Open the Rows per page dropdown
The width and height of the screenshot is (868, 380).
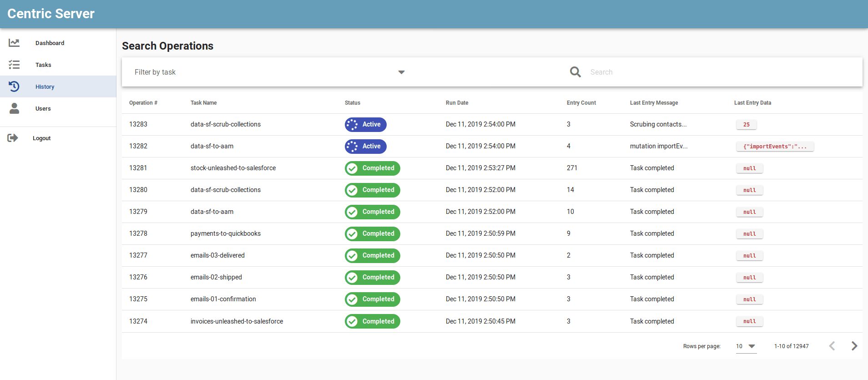(x=746, y=346)
